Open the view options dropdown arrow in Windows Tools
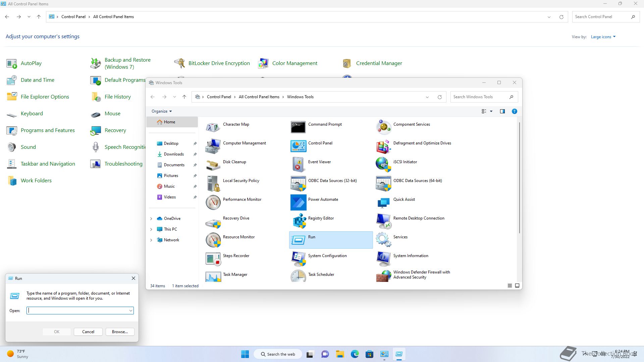The image size is (644, 362). (491, 111)
